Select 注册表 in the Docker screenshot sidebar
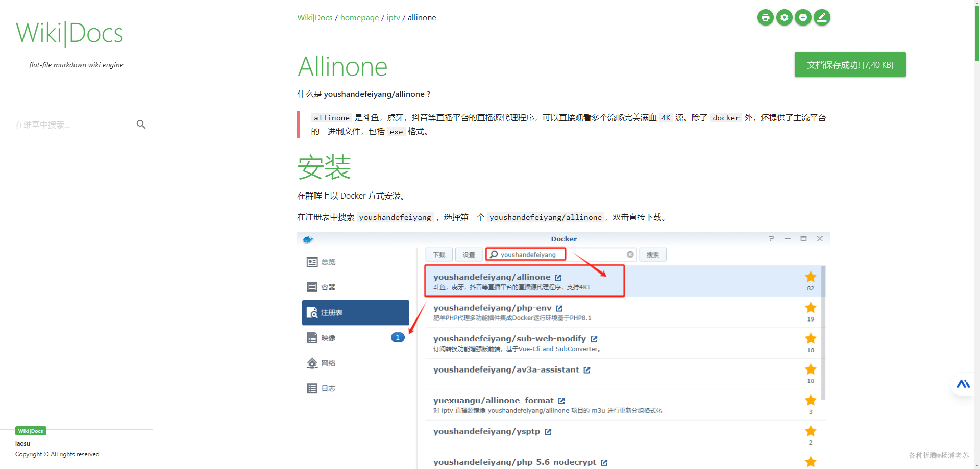 point(356,312)
